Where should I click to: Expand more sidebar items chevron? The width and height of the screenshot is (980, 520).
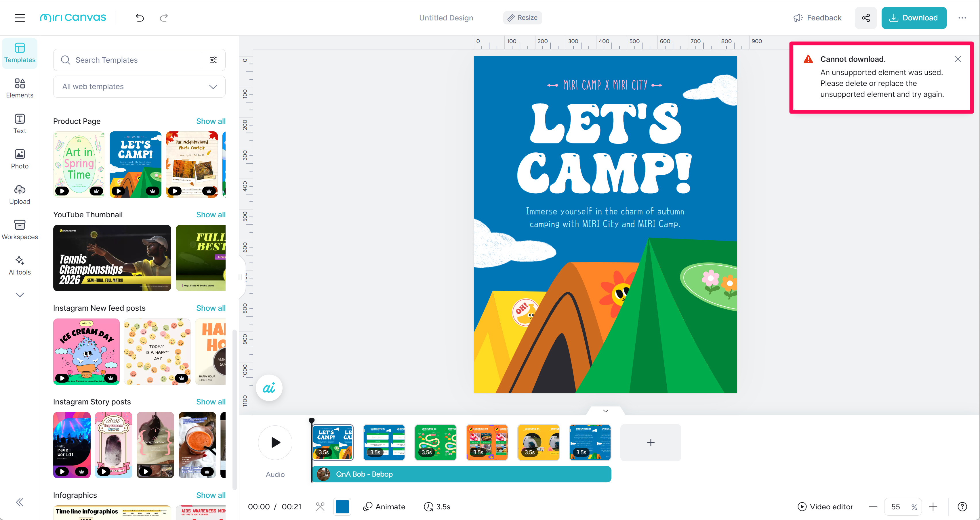tap(20, 295)
